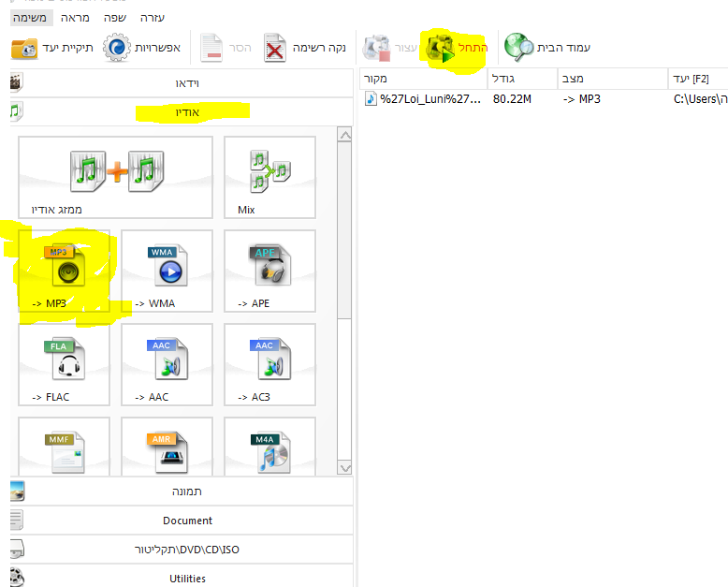Choose convert to AC3 format
Image resolution: width=728 pixels, height=587 pixels.
[x=269, y=364]
